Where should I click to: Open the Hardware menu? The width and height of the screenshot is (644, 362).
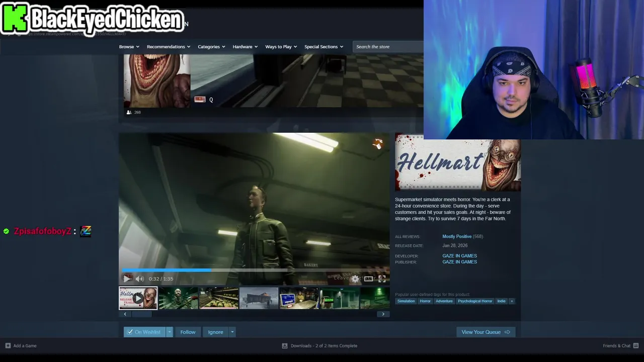pyautogui.click(x=245, y=47)
